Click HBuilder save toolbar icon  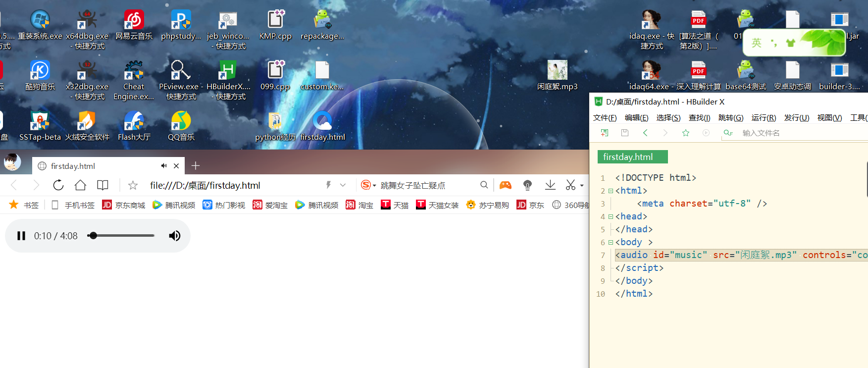click(x=625, y=133)
